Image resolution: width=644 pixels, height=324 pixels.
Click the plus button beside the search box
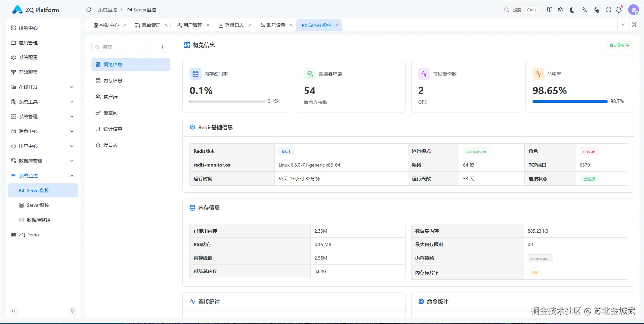[x=163, y=47]
